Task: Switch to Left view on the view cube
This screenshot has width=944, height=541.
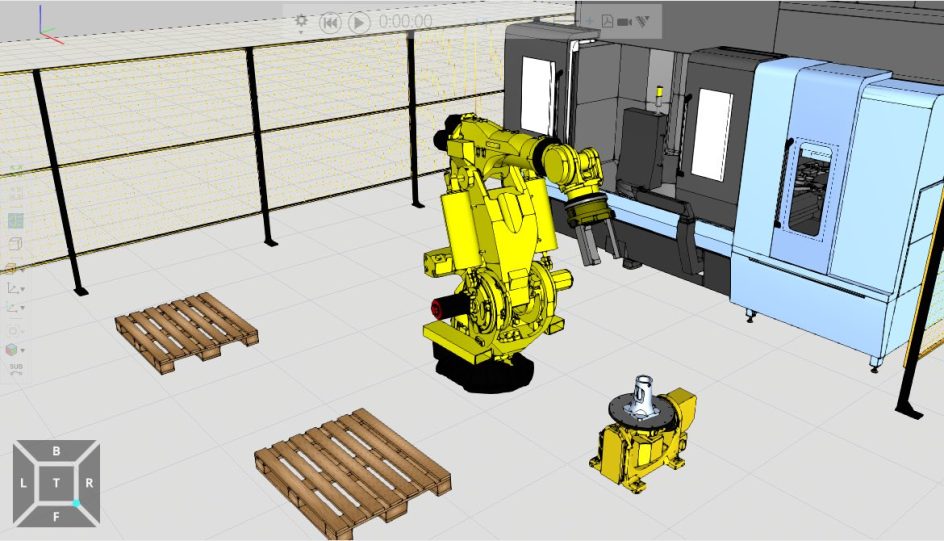Action: [x=24, y=483]
